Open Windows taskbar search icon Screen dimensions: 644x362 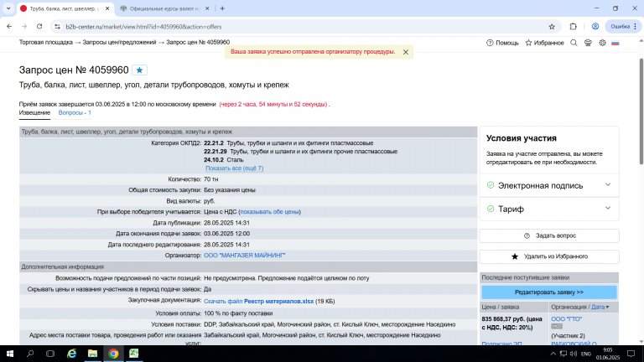[x=30, y=354]
